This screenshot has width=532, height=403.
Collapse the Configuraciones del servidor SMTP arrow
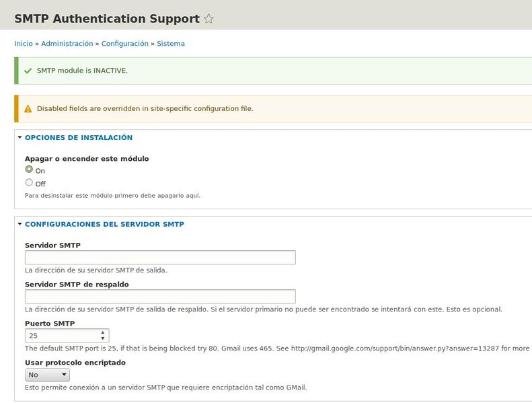click(x=20, y=224)
